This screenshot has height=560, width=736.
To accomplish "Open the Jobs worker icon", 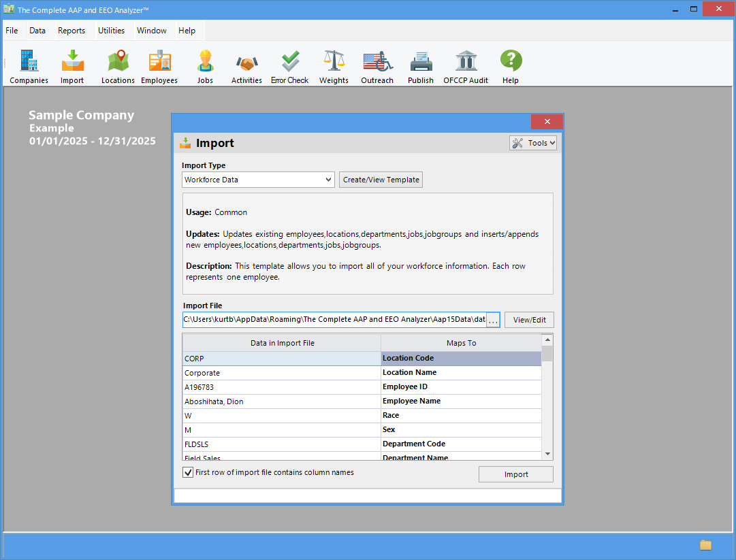I will click(x=205, y=67).
